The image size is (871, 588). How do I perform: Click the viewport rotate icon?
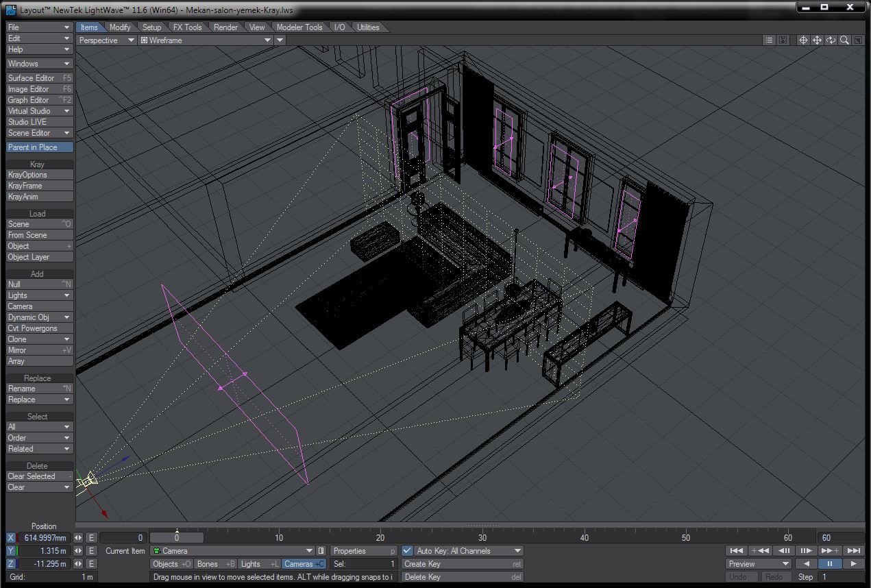pyautogui.click(x=831, y=40)
